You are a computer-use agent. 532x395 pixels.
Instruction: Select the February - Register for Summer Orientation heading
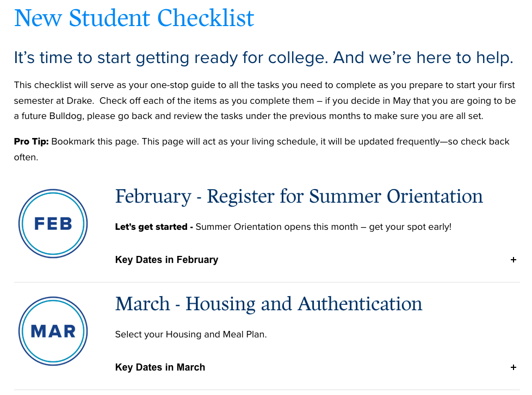coord(299,196)
